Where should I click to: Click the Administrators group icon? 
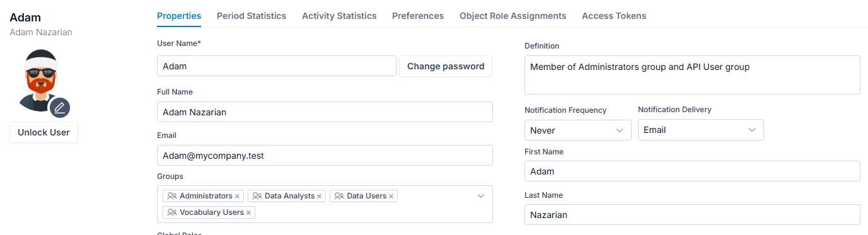pos(172,196)
